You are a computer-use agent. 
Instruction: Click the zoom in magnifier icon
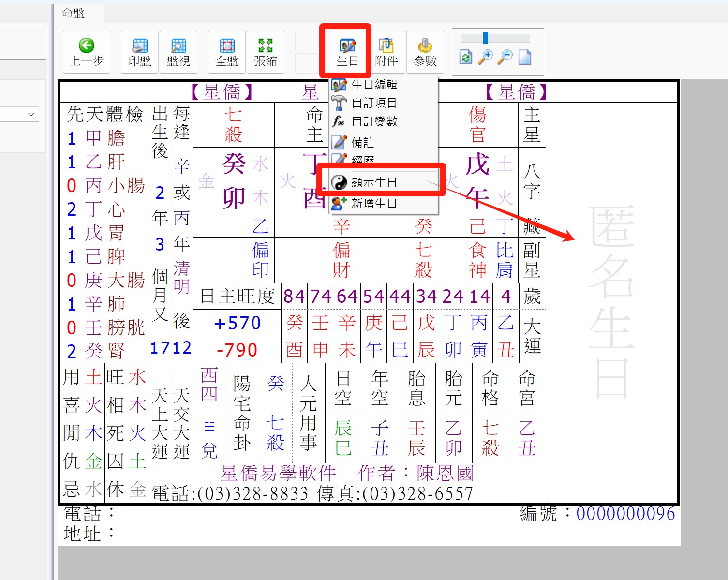[x=485, y=57]
